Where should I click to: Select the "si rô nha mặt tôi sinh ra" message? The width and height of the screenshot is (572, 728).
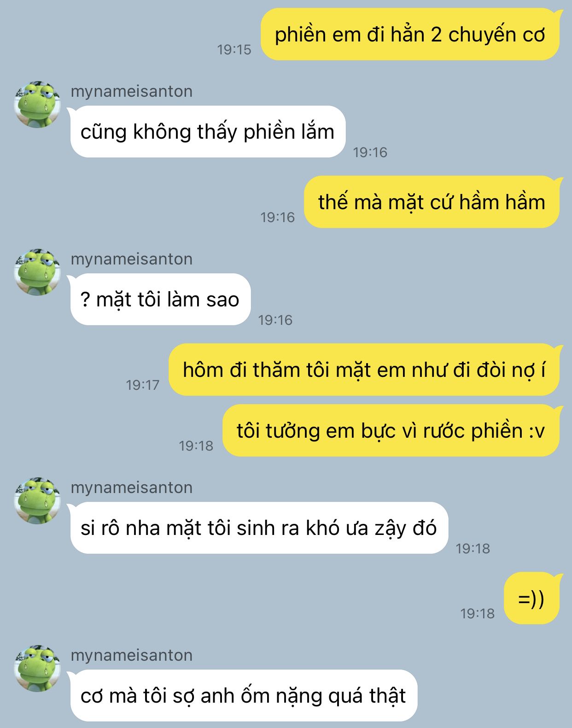coord(259,528)
